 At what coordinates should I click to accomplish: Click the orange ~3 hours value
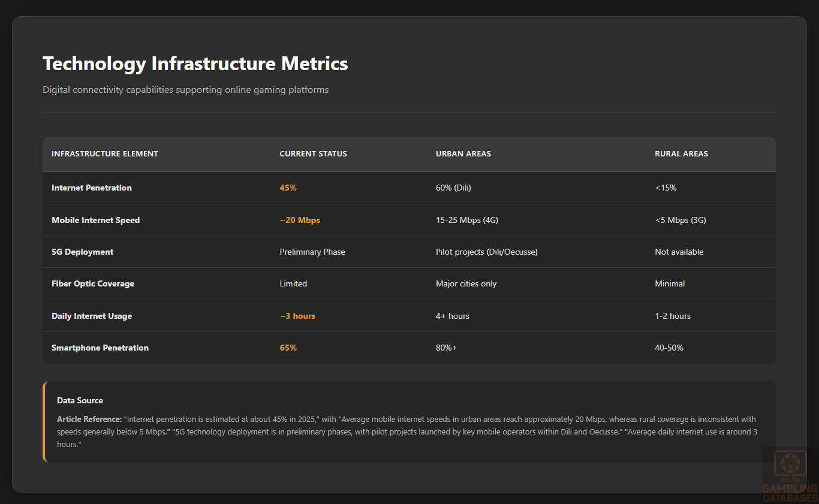(297, 316)
